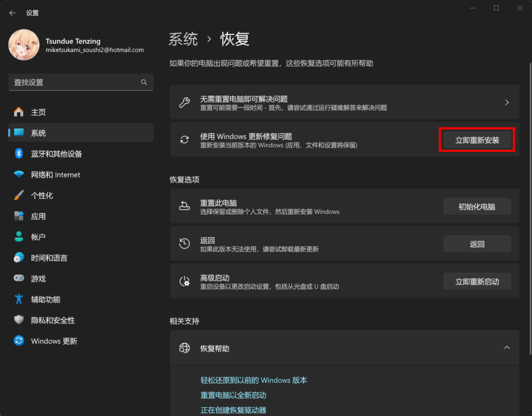Click the magnifier icon in the search box

(x=144, y=82)
